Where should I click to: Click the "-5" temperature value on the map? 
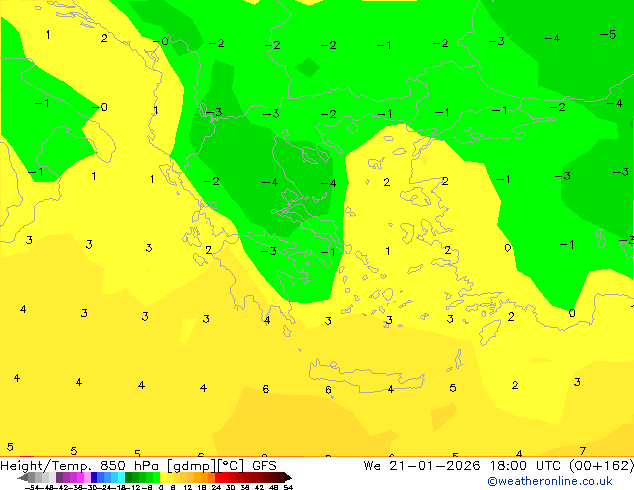[608, 35]
